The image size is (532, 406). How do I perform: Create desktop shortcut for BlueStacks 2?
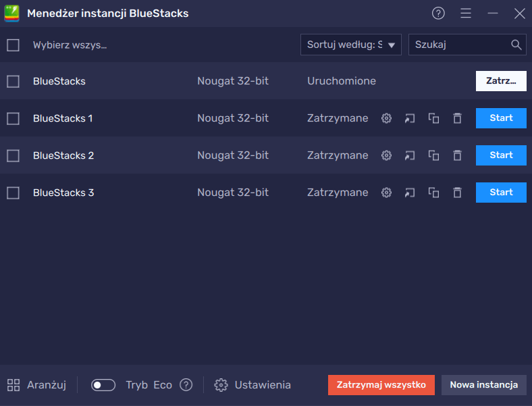point(410,155)
